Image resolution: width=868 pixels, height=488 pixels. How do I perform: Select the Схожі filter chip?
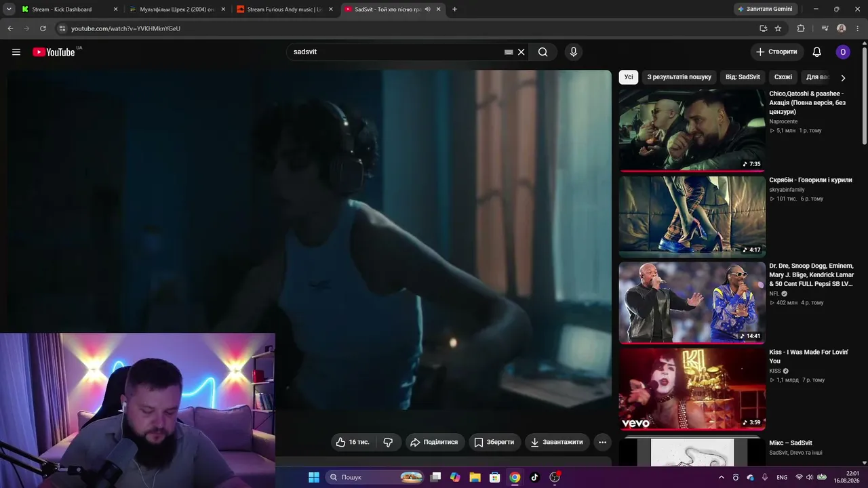(x=783, y=77)
